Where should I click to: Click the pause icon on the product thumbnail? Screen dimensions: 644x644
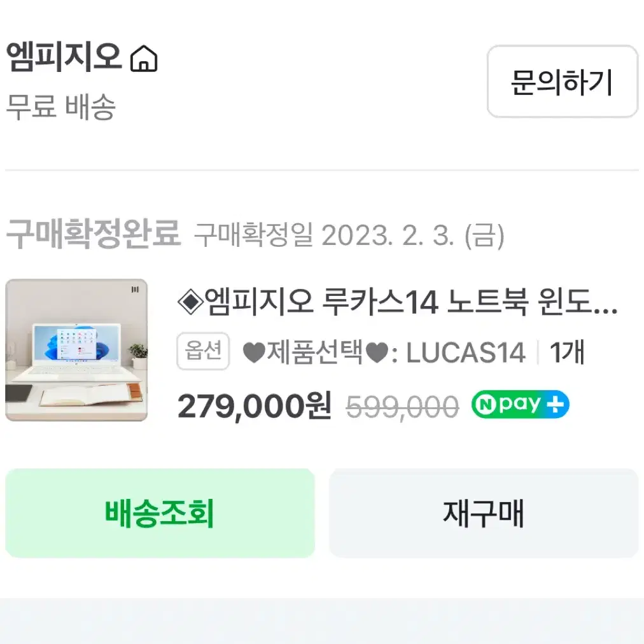click(135, 290)
